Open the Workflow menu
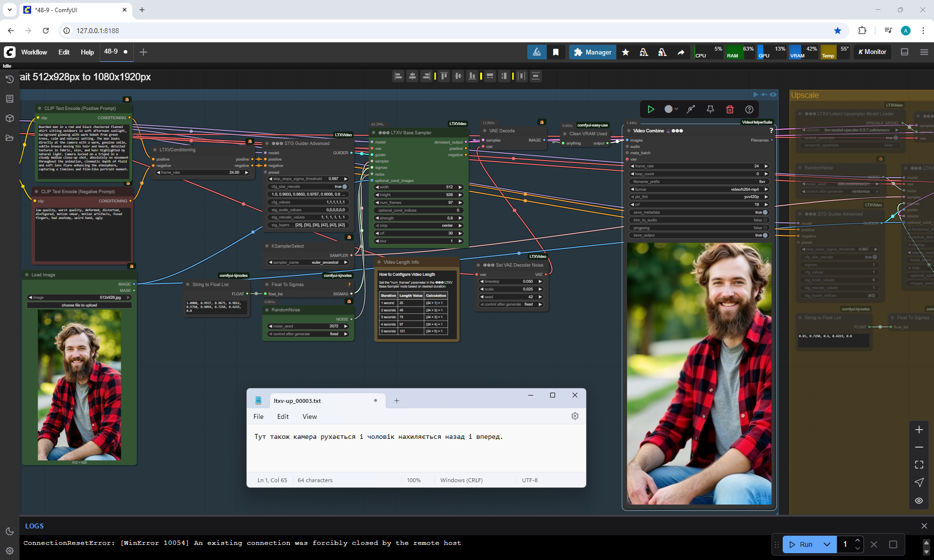Image resolution: width=934 pixels, height=560 pixels. pos(34,52)
